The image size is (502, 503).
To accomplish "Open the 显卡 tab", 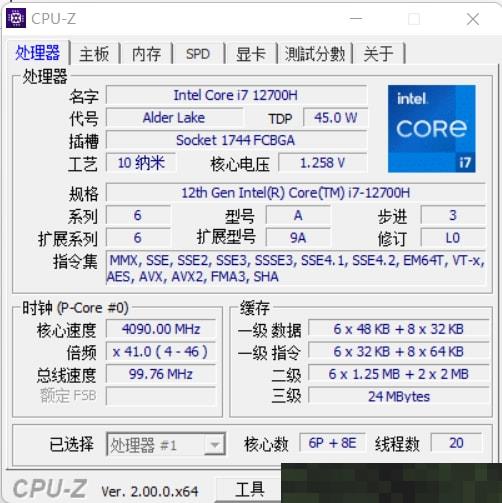I will pyautogui.click(x=251, y=54).
